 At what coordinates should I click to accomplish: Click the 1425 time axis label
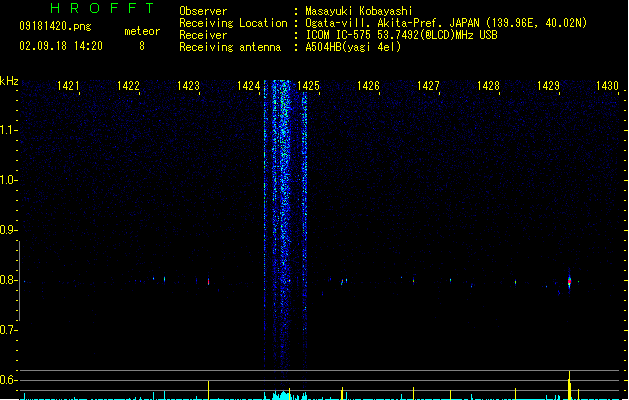click(x=308, y=86)
